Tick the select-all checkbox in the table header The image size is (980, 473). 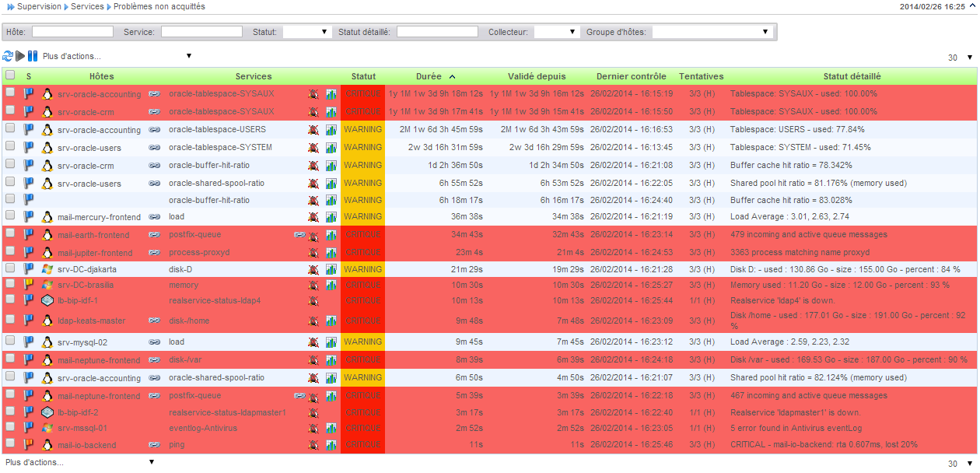pyautogui.click(x=10, y=75)
